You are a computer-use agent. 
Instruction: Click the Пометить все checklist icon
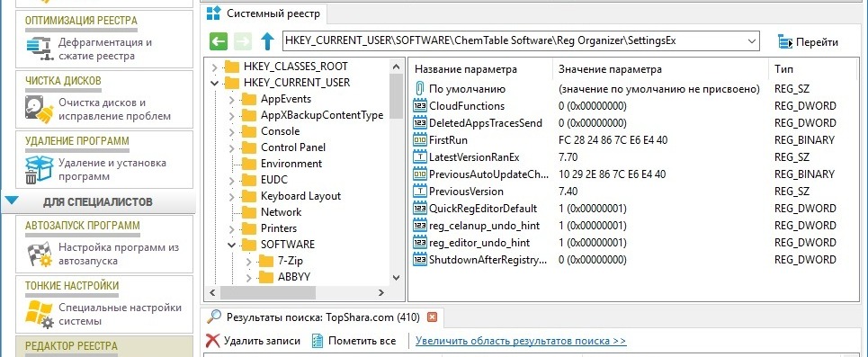pyautogui.click(x=318, y=341)
